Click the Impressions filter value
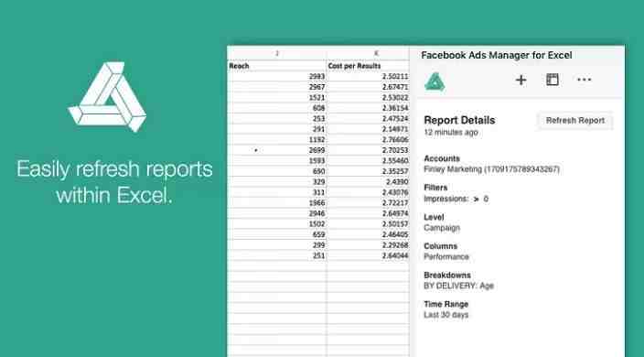 tap(456, 199)
